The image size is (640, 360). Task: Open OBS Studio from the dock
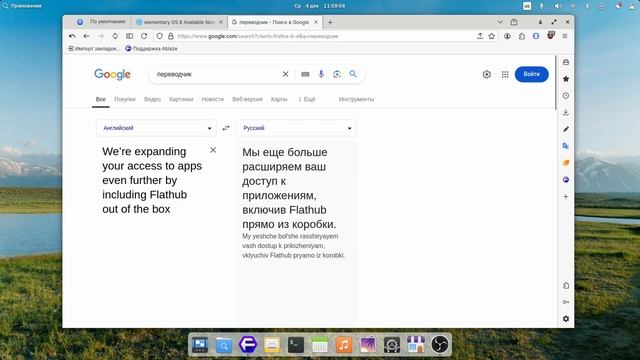pos(440,345)
